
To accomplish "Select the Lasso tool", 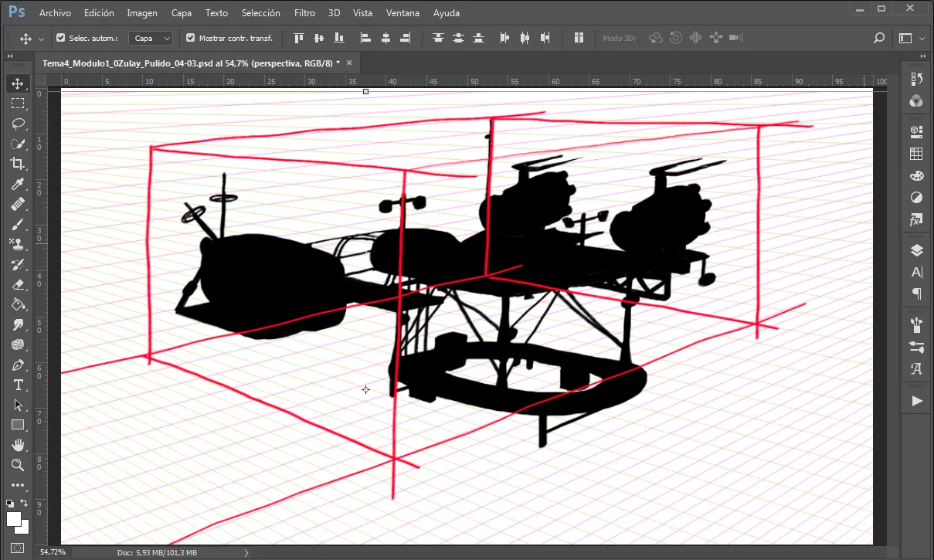I will pyautogui.click(x=18, y=124).
